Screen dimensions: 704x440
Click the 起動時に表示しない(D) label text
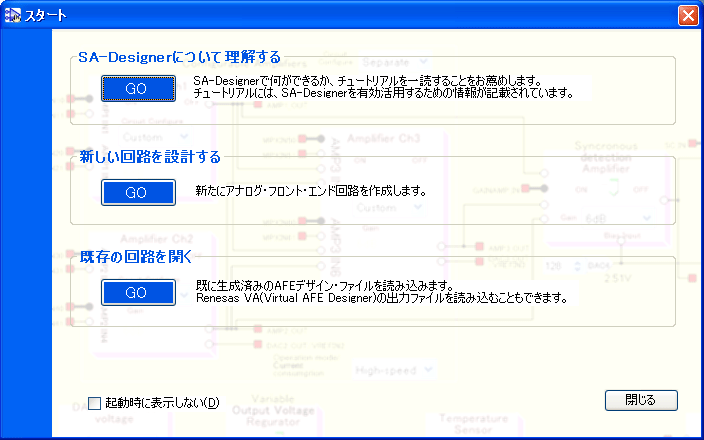pyautogui.click(x=161, y=404)
